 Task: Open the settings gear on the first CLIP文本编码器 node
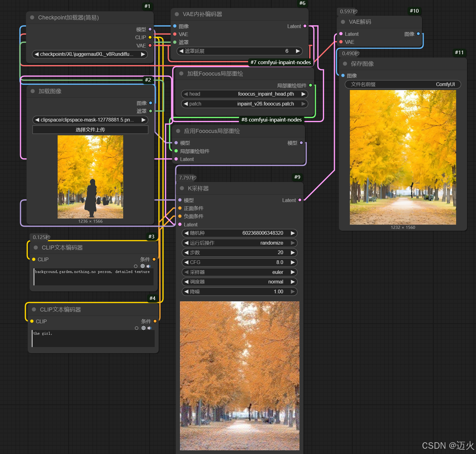click(x=142, y=266)
